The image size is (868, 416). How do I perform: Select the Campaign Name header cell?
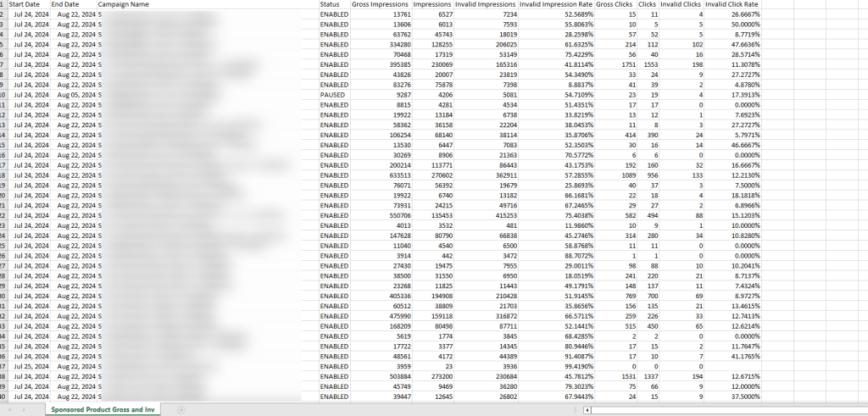[x=208, y=4]
